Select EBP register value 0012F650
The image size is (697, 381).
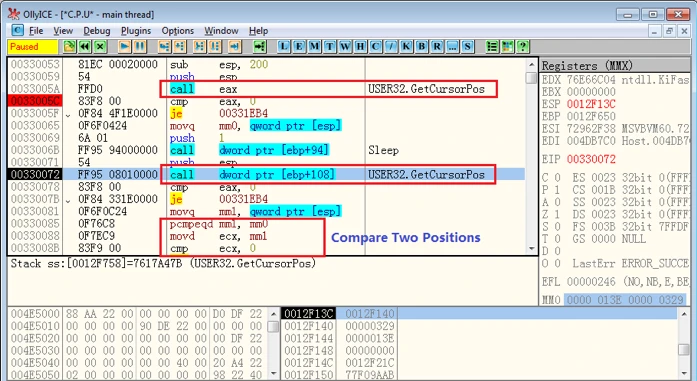[591, 116]
